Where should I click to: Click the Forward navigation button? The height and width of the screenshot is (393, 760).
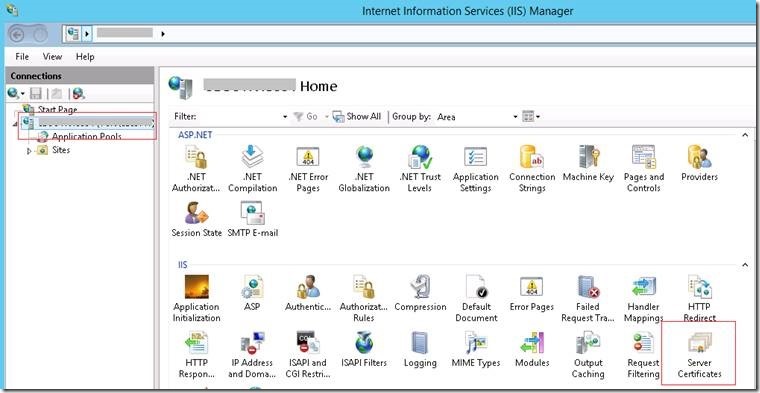(x=40, y=34)
